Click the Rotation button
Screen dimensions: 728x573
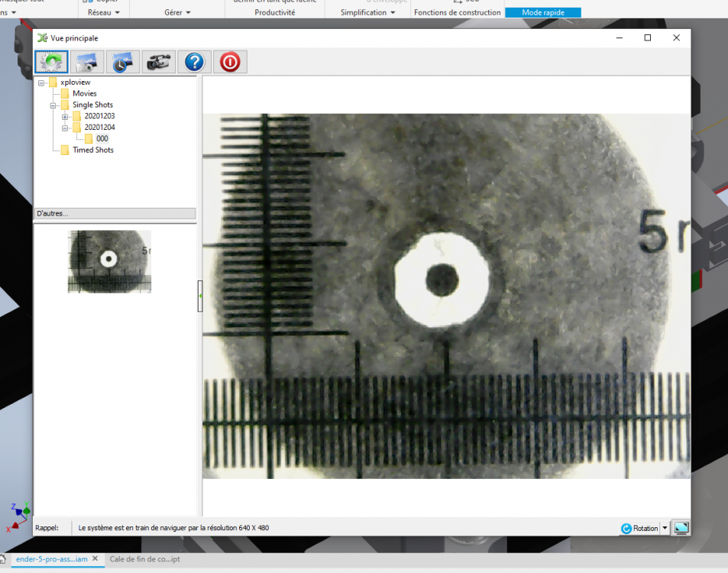[640, 528]
